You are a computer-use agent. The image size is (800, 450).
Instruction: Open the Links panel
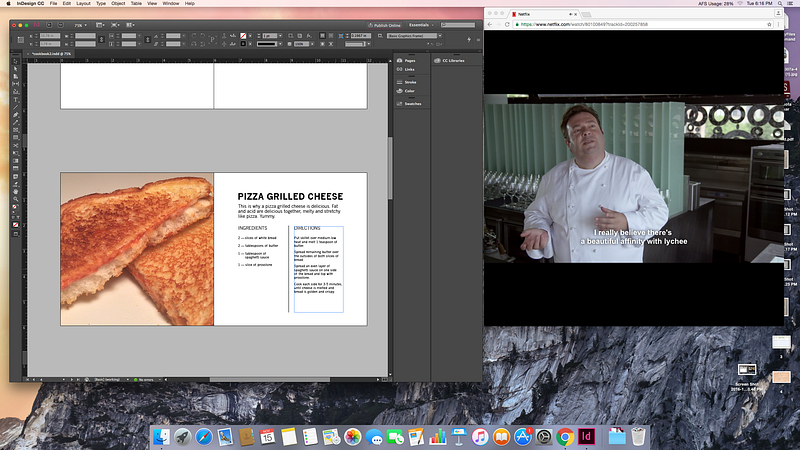click(x=410, y=69)
